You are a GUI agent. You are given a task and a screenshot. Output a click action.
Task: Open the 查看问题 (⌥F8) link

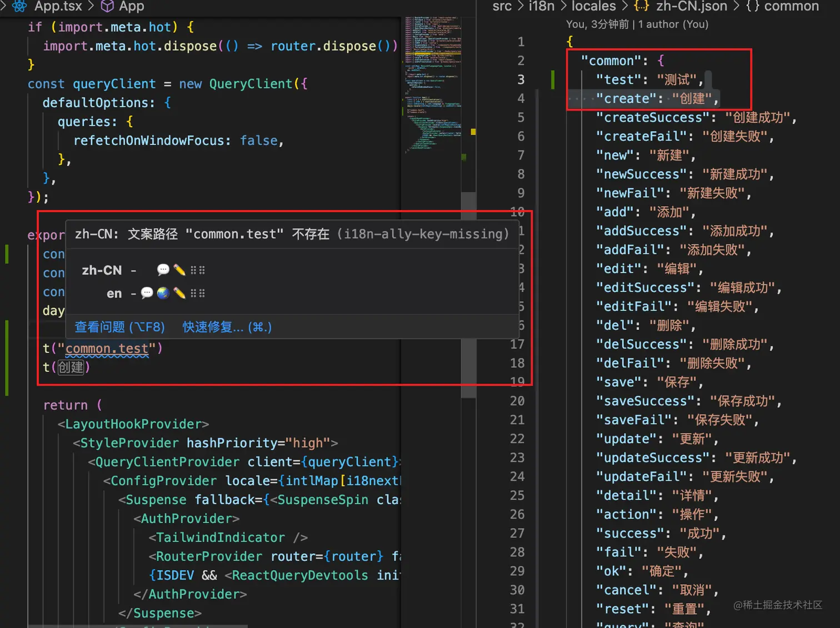coord(120,327)
